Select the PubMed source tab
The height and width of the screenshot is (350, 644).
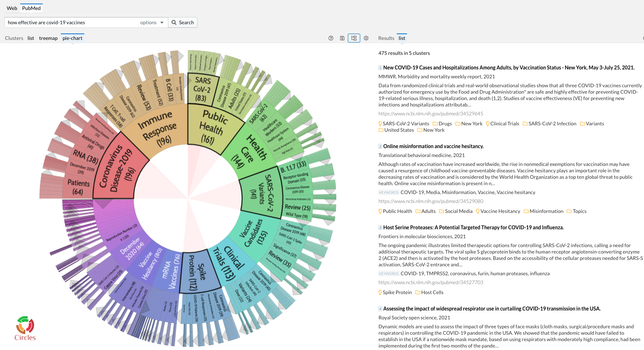pyautogui.click(x=31, y=8)
